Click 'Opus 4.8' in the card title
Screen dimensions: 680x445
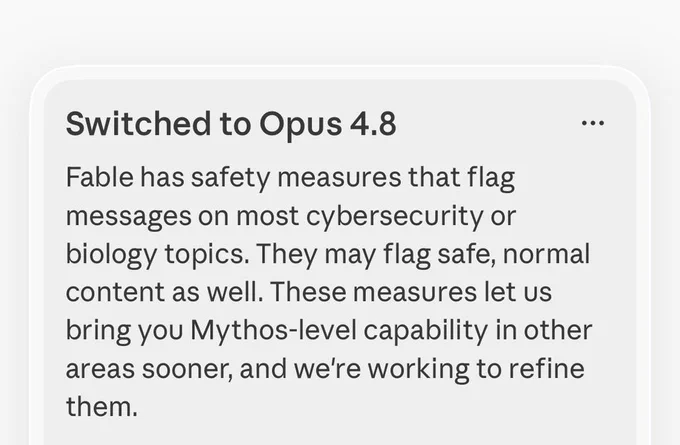click(x=328, y=125)
